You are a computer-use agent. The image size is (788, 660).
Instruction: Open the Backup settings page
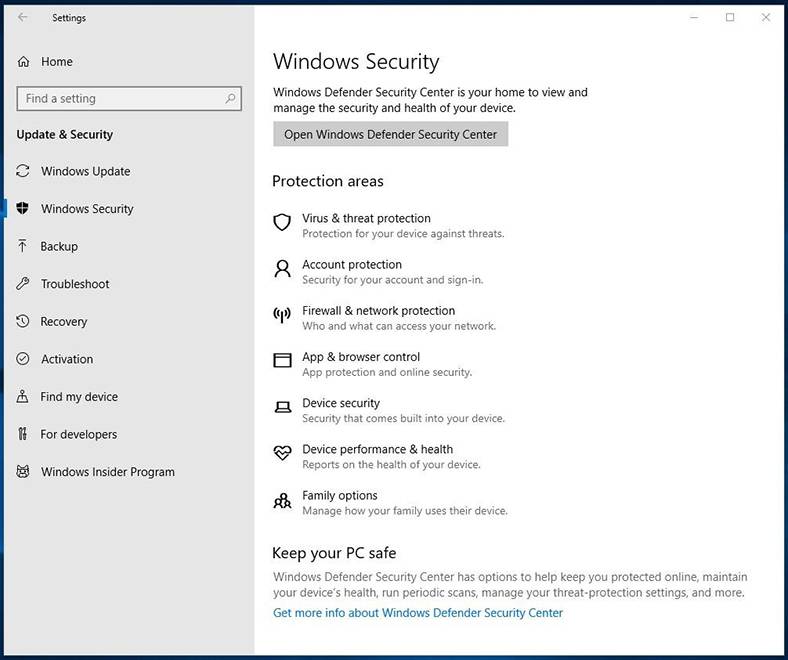tap(59, 246)
